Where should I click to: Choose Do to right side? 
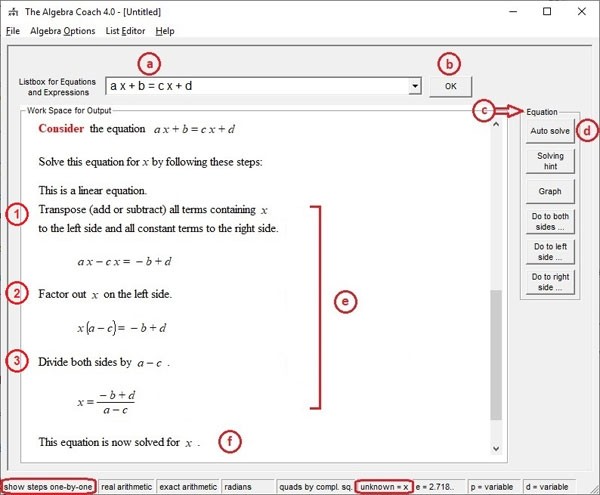pos(550,282)
